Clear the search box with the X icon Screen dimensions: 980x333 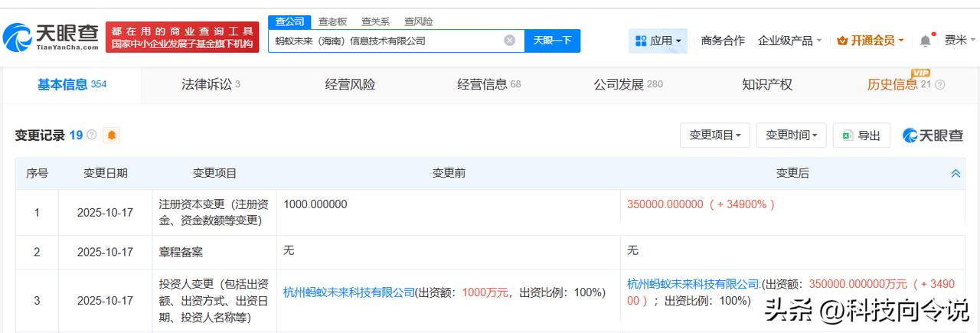tap(509, 41)
